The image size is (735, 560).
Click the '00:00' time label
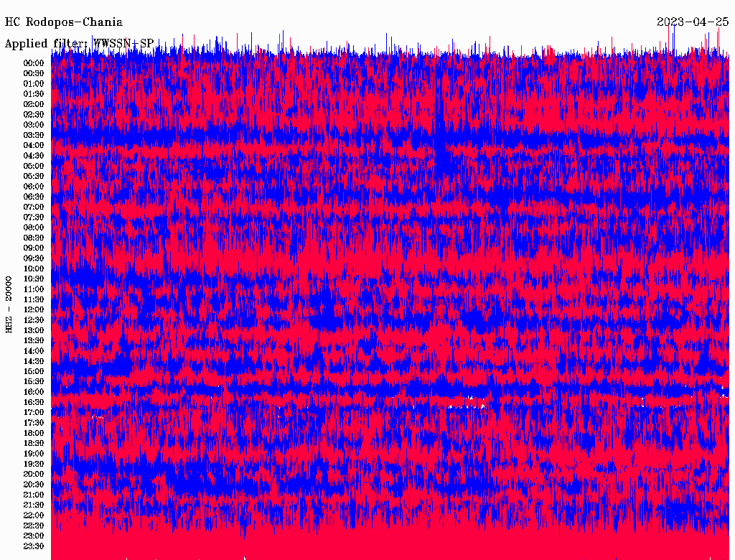tap(34, 63)
